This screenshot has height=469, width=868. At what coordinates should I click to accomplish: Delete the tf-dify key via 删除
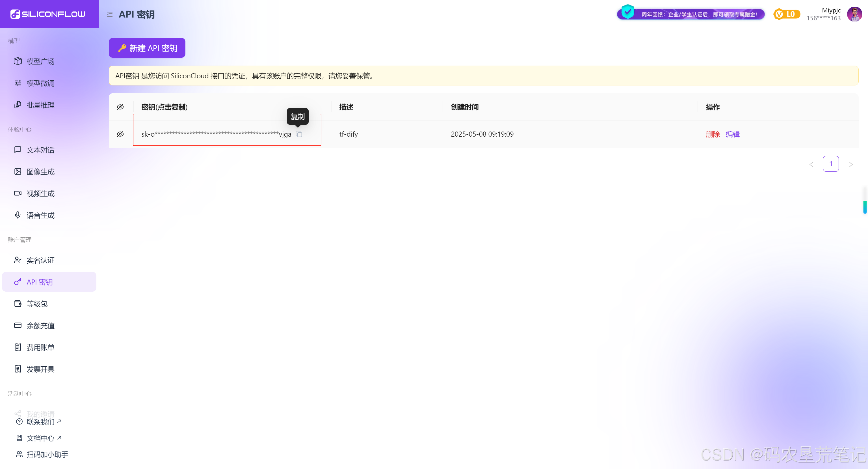point(712,134)
